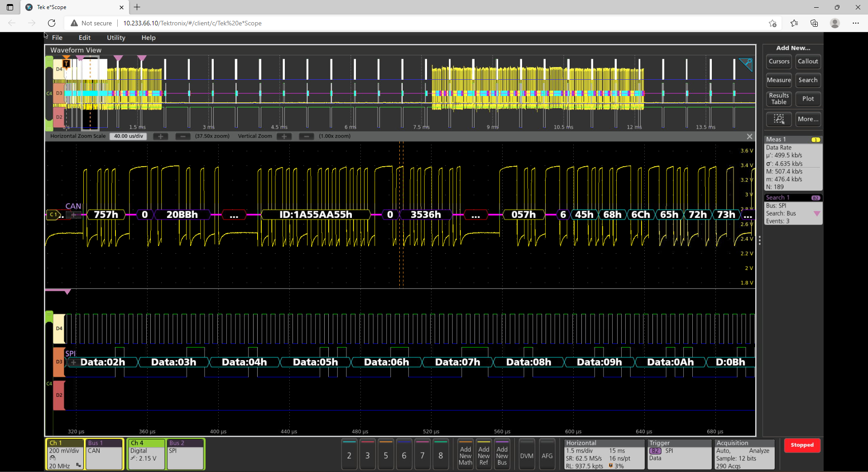Open a new browser tab

(137, 7)
